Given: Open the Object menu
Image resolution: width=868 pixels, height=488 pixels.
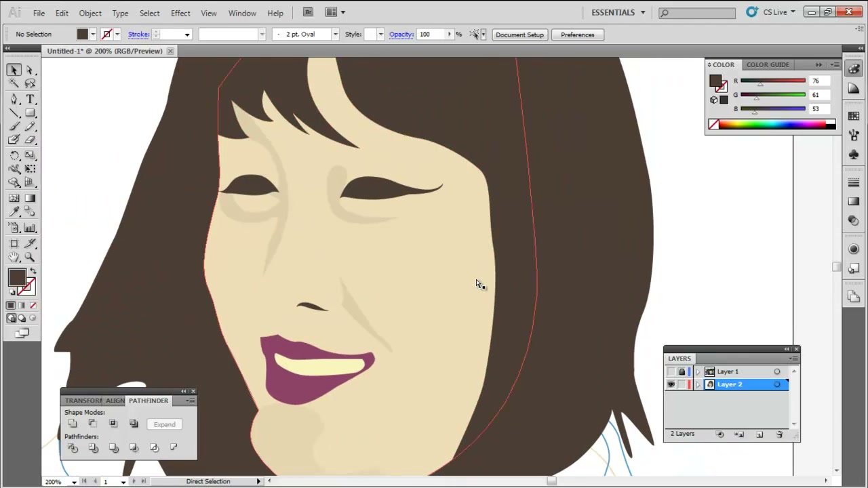Looking at the screenshot, I should (90, 13).
